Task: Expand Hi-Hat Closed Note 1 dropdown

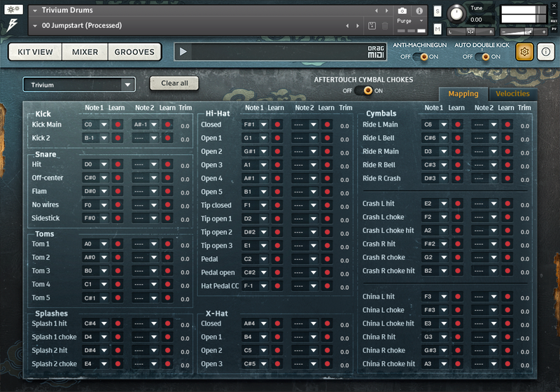Action: click(255, 125)
